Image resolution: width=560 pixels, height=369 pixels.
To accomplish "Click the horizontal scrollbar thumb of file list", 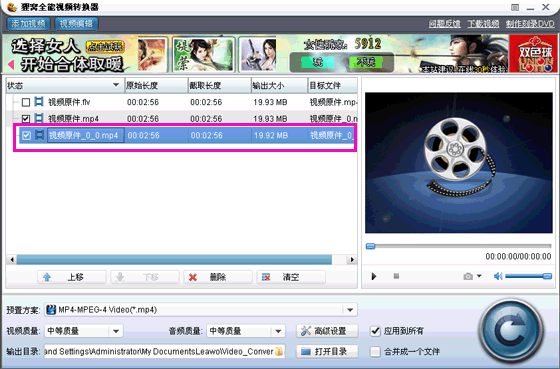I will click(174, 259).
